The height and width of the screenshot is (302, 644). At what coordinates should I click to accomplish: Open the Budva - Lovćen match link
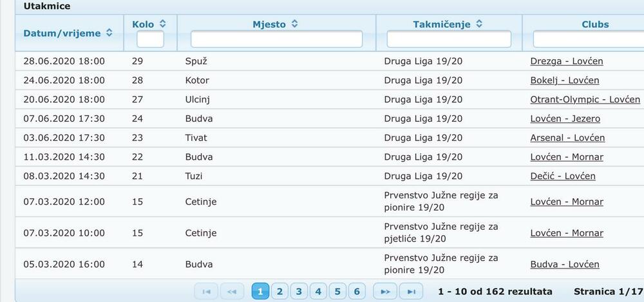[564, 265]
